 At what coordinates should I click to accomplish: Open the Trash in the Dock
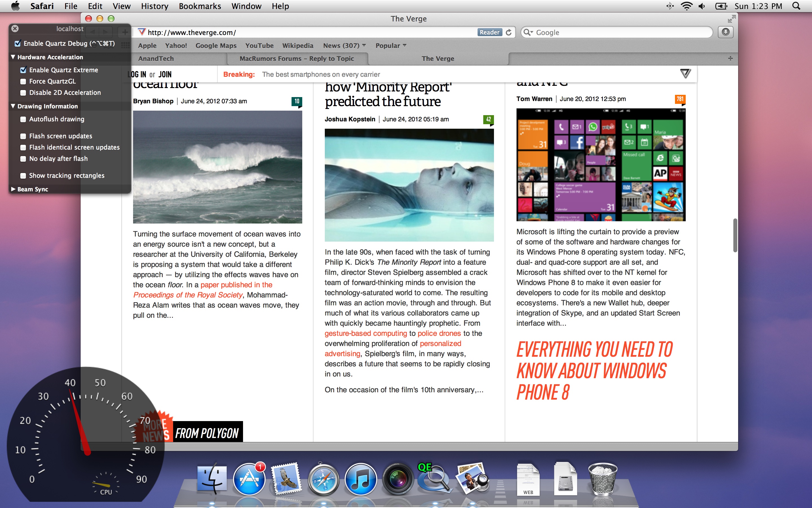pyautogui.click(x=603, y=479)
